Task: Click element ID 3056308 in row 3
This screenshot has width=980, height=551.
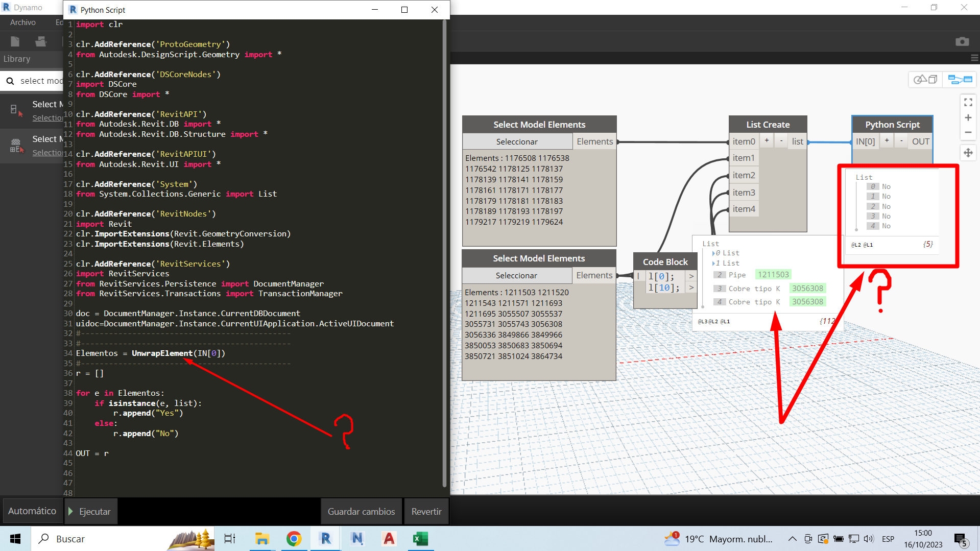Action: click(807, 289)
